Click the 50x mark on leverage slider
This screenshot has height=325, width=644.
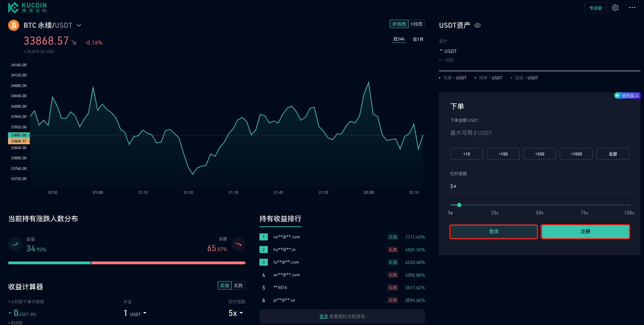(540, 205)
